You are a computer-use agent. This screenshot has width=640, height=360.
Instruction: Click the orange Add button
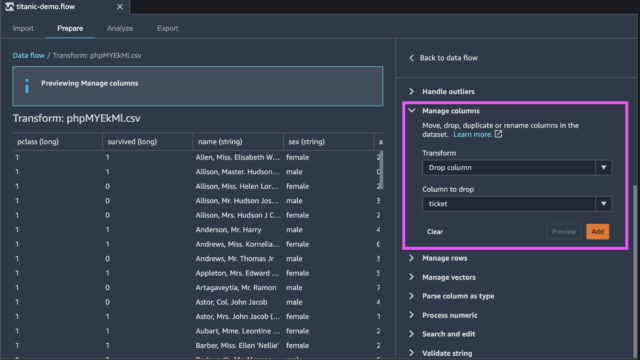598,231
